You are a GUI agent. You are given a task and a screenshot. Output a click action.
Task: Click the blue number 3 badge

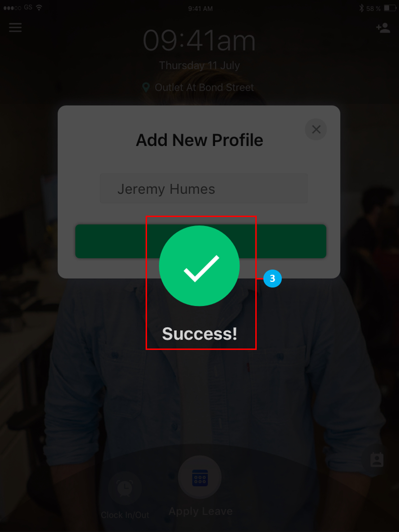coord(272,278)
